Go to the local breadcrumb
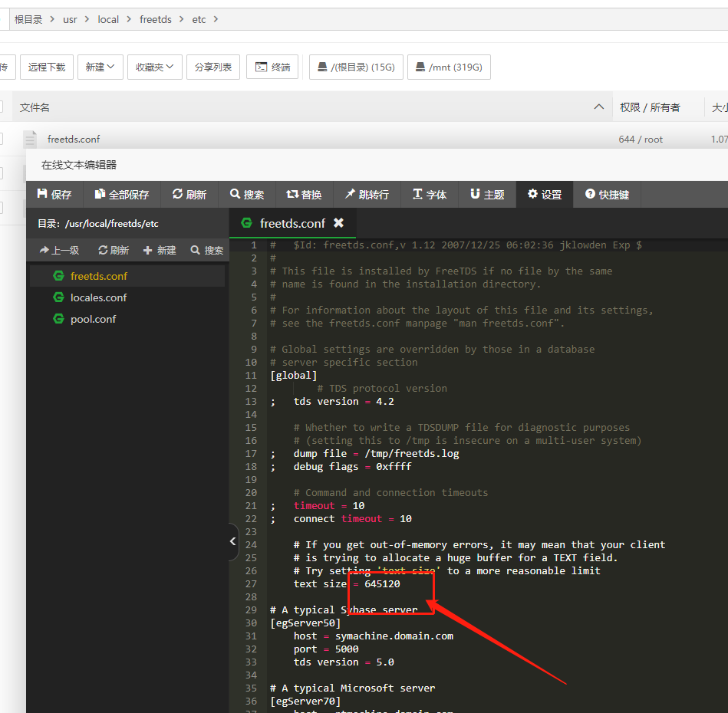Image resolution: width=728 pixels, height=713 pixels. coord(108,19)
